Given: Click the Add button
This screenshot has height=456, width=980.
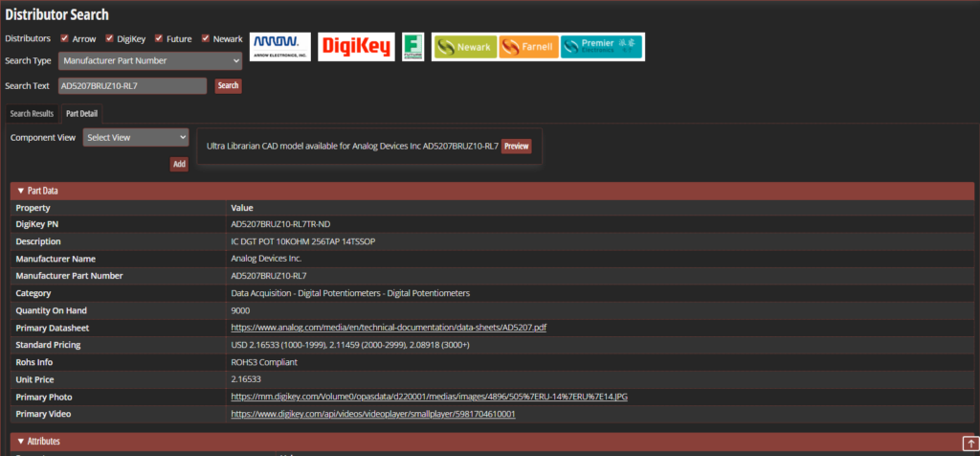Looking at the screenshot, I should click(179, 164).
